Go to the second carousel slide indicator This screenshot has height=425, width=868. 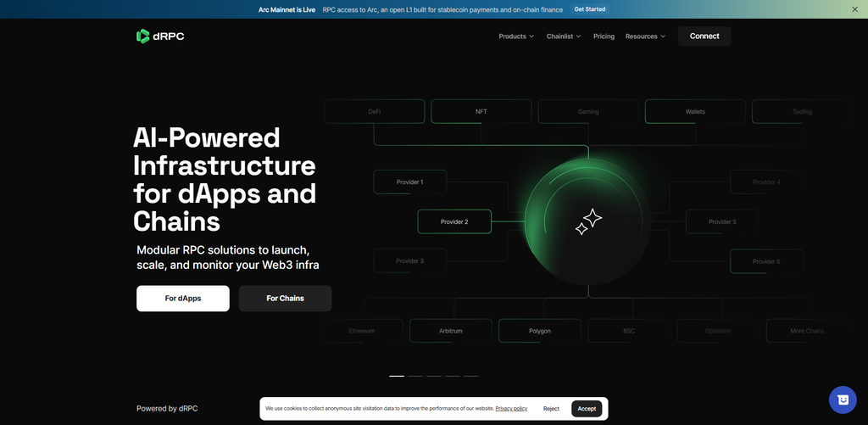tap(415, 376)
